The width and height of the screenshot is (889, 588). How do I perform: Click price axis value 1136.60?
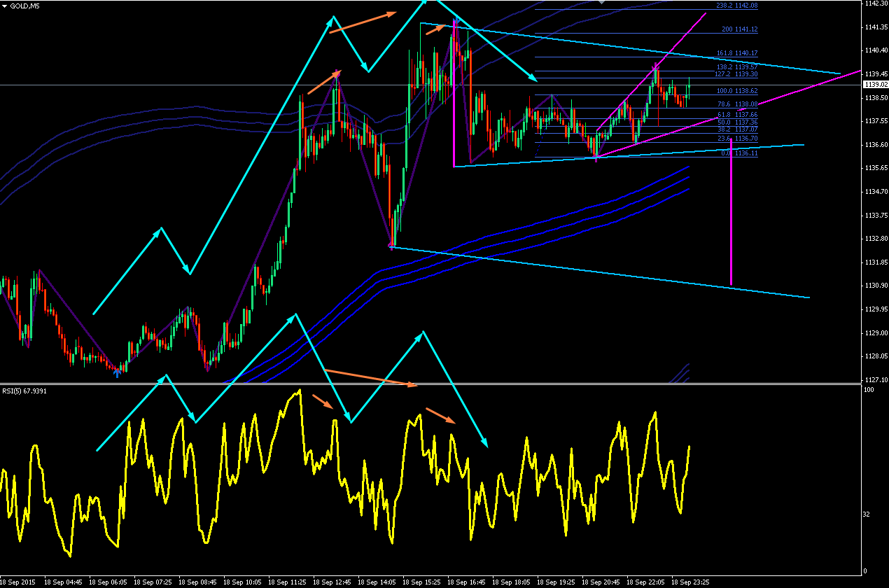(x=875, y=144)
